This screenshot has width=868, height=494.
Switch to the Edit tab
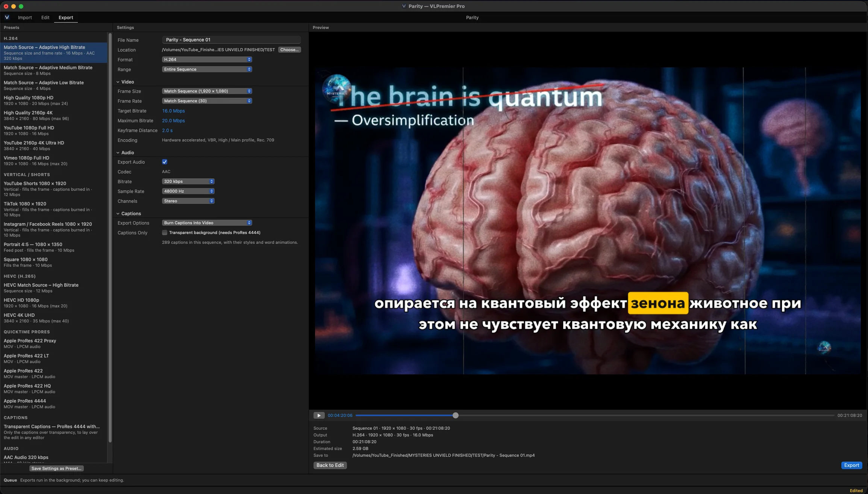pyautogui.click(x=45, y=17)
